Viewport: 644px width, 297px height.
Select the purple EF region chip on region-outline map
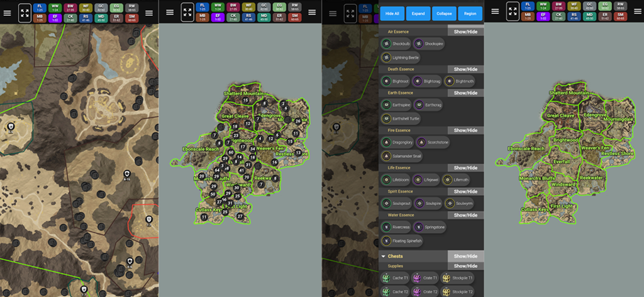tap(543, 17)
